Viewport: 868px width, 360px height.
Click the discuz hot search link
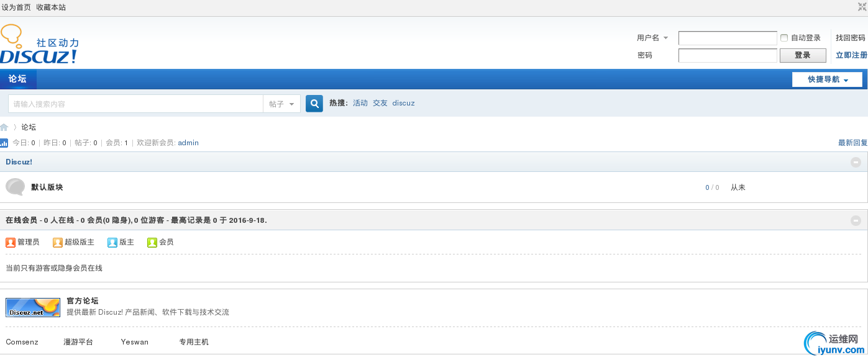[403, 103]
